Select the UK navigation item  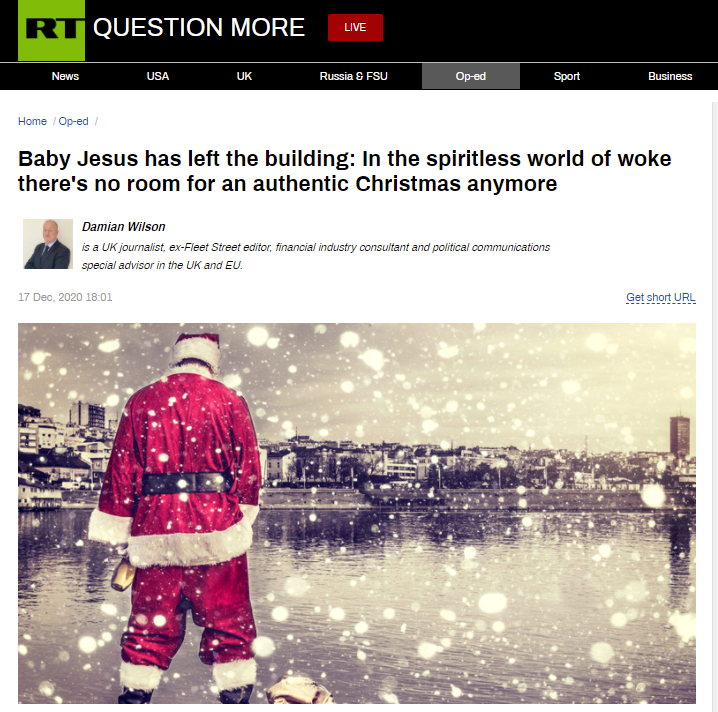(244, 76)
